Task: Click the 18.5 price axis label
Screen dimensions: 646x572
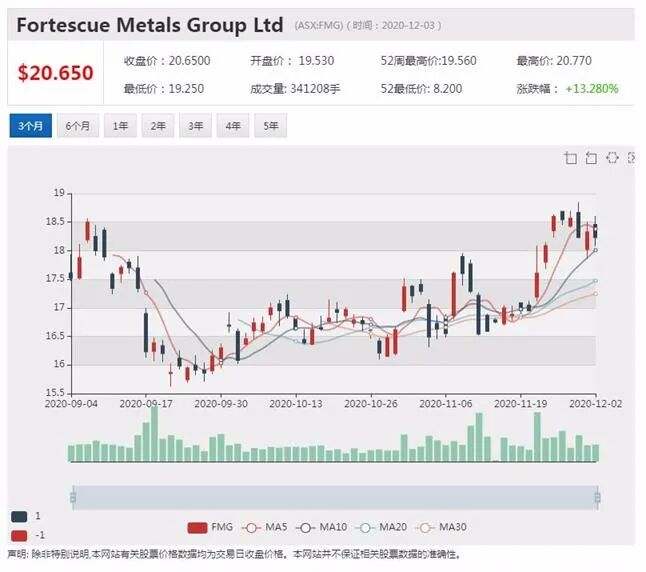Action: pyautogui.click(x=55, y=222)
